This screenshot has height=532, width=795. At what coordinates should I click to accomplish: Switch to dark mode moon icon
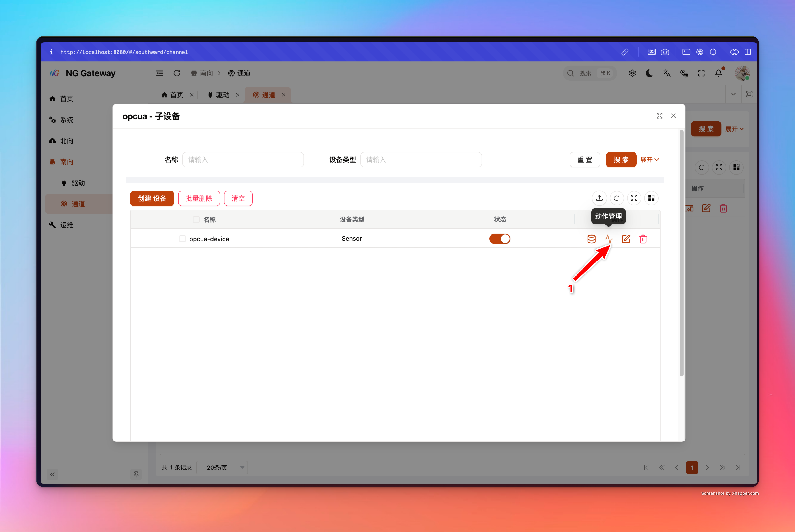[x=649, y=73]
